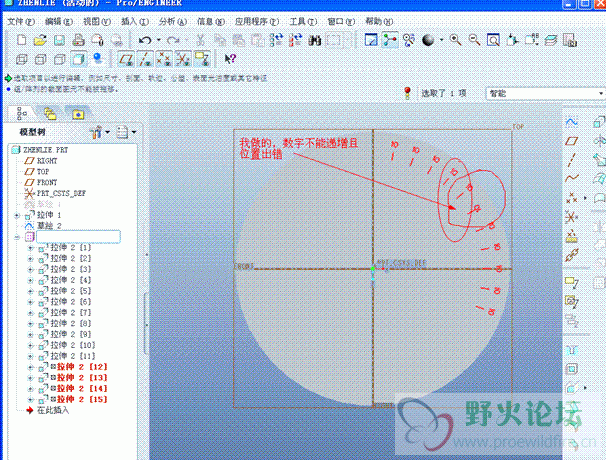Toggle datum planes display
The width and height of the screenshot is (606, 460).
coord(126,59)
